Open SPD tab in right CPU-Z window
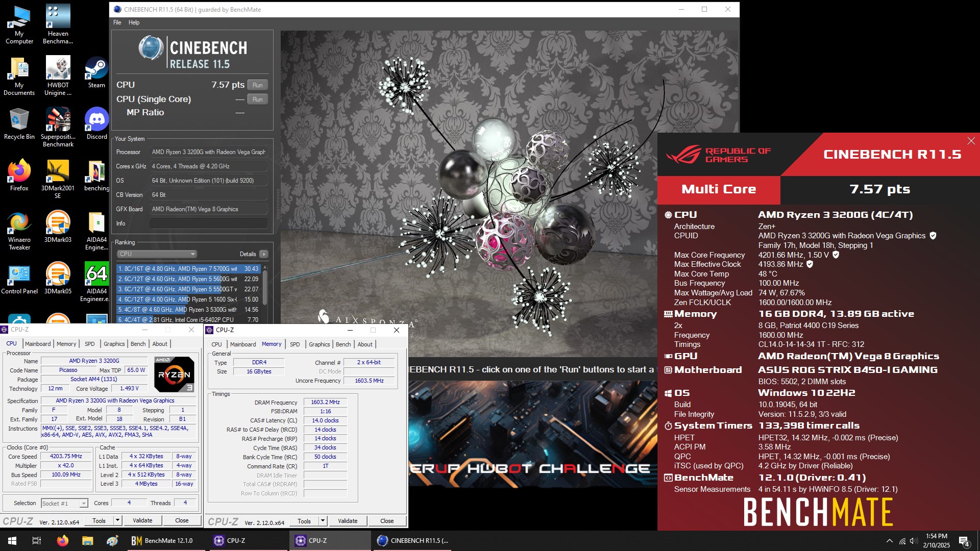980x551 pixels. [295, 344]
